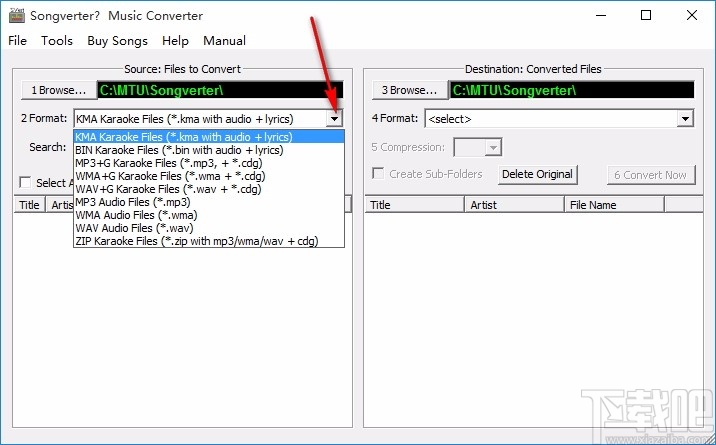Choose WAV Audio Files option
Viewport: 716px width, 445px height.
point(209,228)
